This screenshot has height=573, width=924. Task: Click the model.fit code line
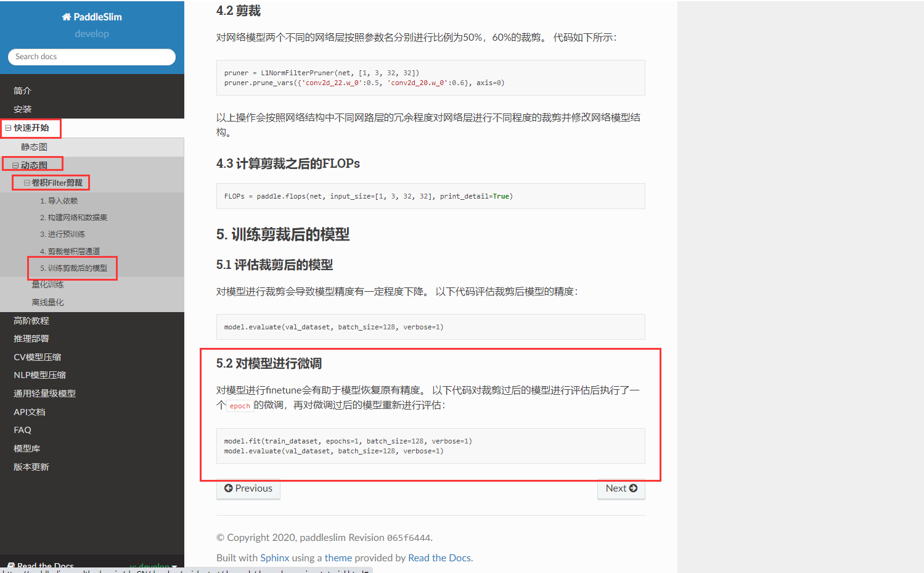[348, 442]
